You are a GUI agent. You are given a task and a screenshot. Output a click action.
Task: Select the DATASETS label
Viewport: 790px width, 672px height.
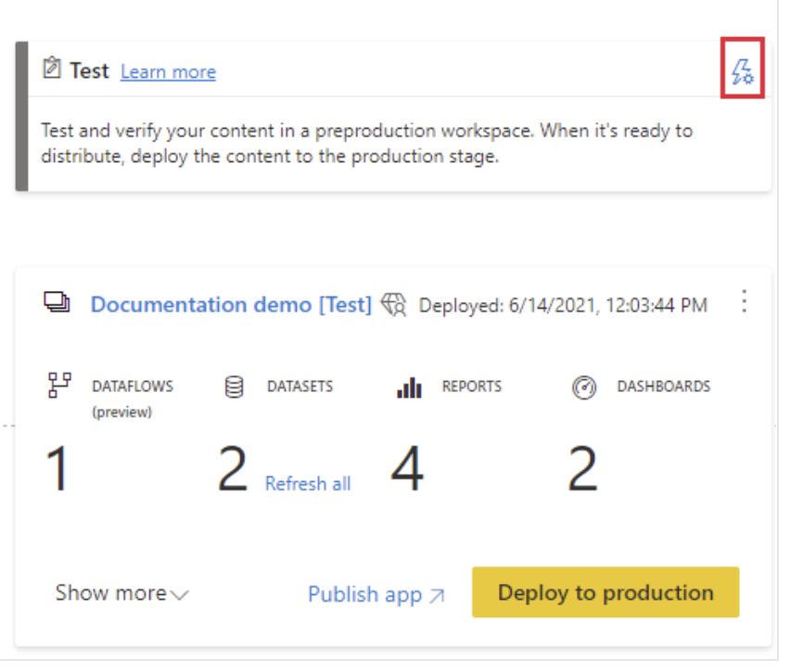(299, 387)
